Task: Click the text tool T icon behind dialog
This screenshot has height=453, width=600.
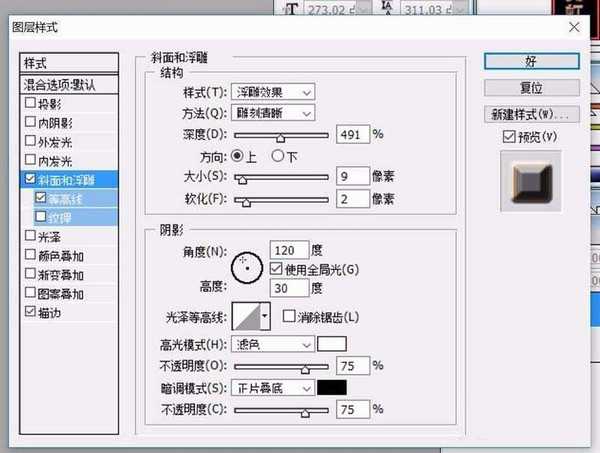Action: click(x=292, y=8)
